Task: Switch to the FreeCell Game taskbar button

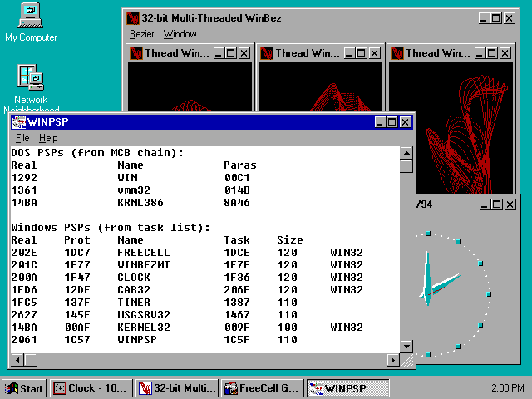Action: pos(262,388)
